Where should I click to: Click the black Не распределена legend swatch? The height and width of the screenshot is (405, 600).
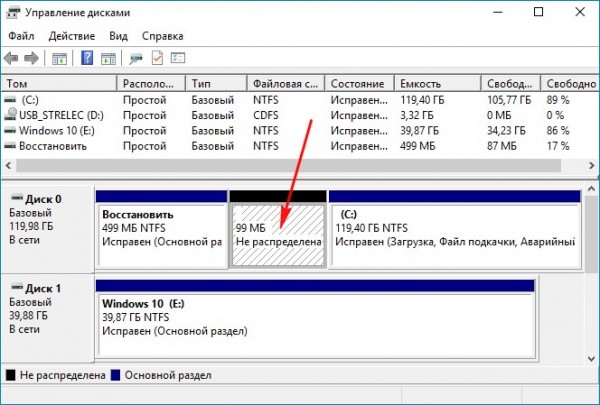[x=11, y=375]
